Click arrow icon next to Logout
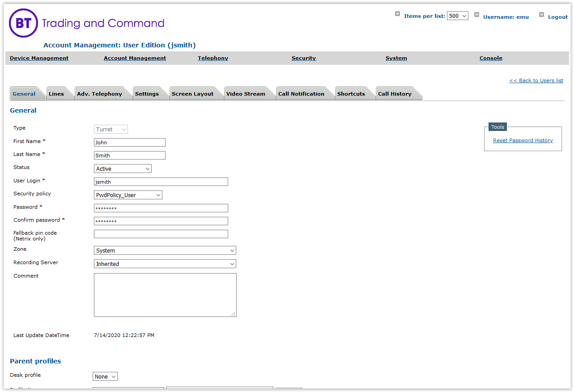The height and width of the screenshot is (392, 574). coord(541,14)
